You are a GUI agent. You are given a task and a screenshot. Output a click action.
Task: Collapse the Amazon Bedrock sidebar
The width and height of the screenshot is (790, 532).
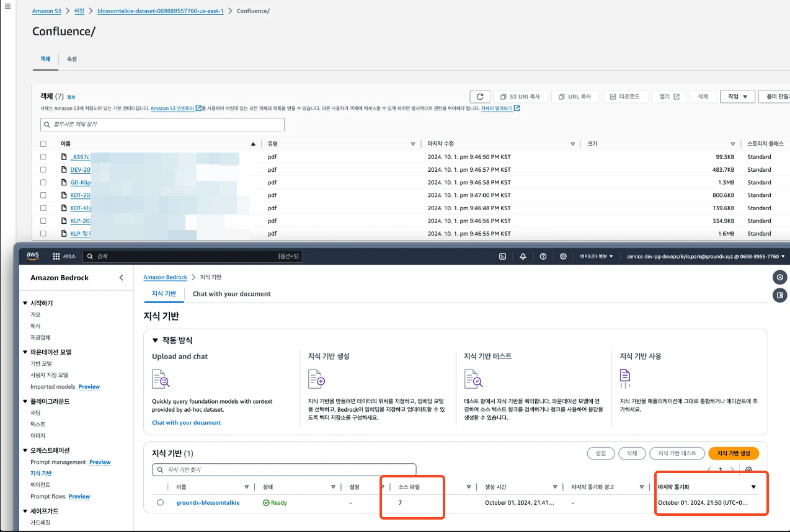(x=122, y=278)
